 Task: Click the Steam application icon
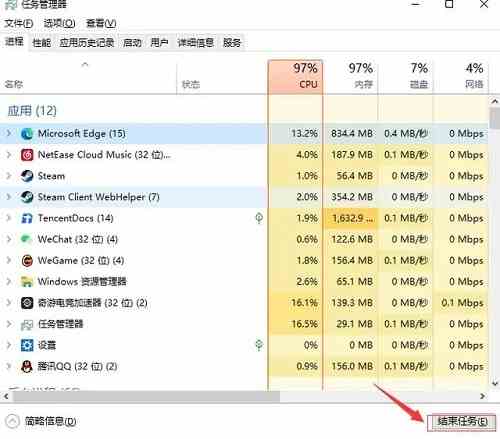pyautogui.click(x=27, y=176)
